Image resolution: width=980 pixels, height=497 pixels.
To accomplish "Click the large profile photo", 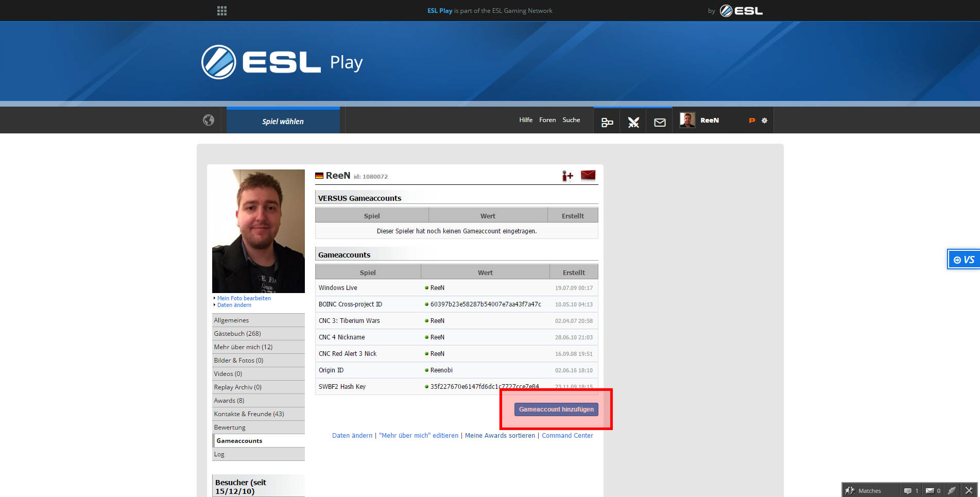I will point(259,231).
